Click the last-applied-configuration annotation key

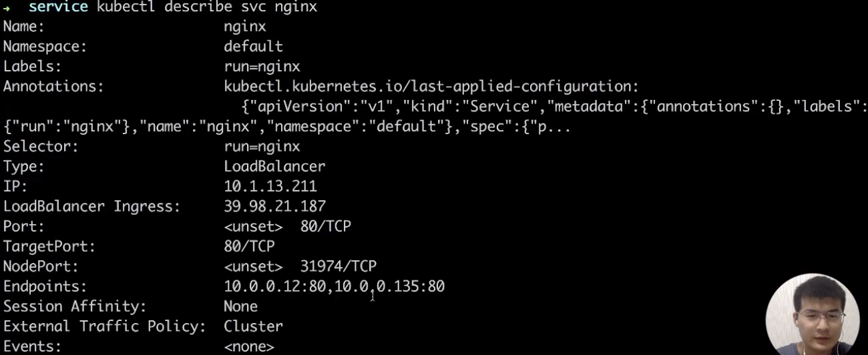(431, 87)
